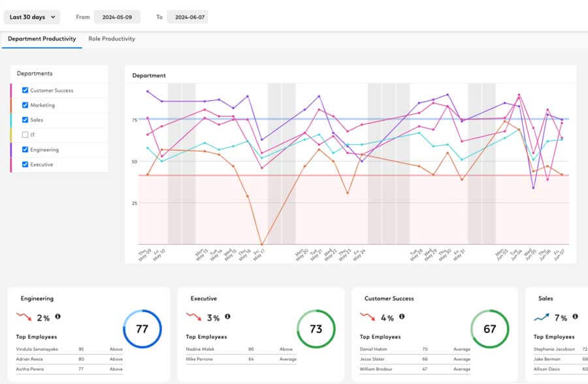Image resolution: width=588 pixels, height=384 pixels.
Task: Click the Customer Success downward trend icon
Action: 368,317
